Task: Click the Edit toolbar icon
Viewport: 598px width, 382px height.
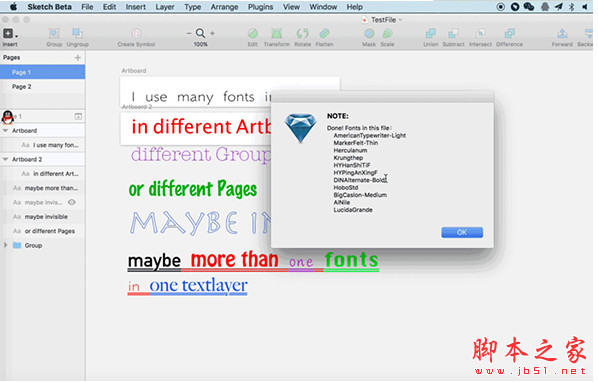Action: 252,34
